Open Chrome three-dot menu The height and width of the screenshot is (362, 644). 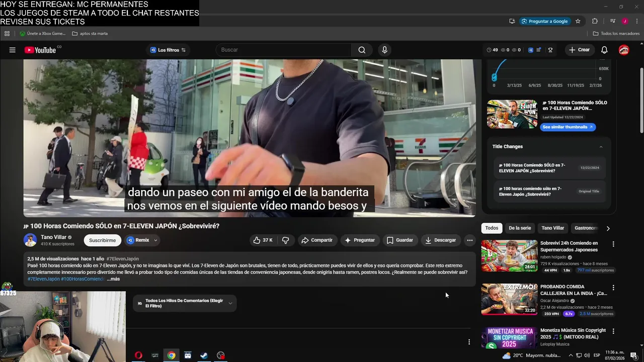coord(637,21)
